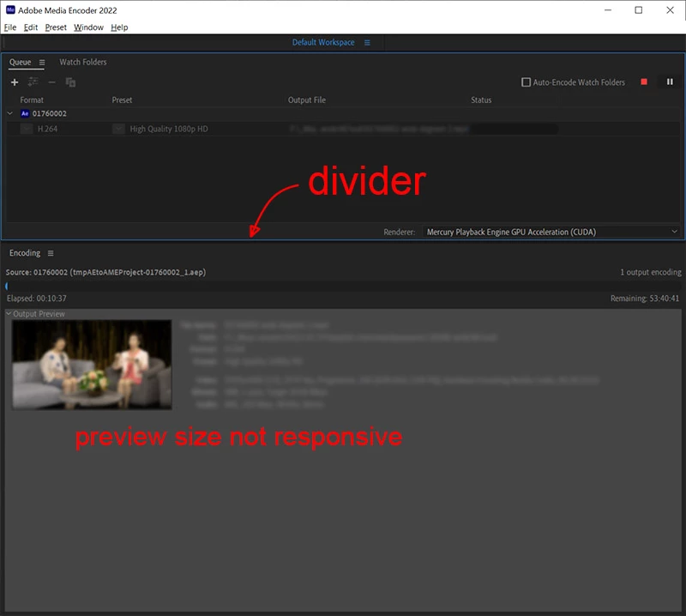Screen dimensions: 686x616
Task: Switch to the Queue tab
Action: click(20, 62)
